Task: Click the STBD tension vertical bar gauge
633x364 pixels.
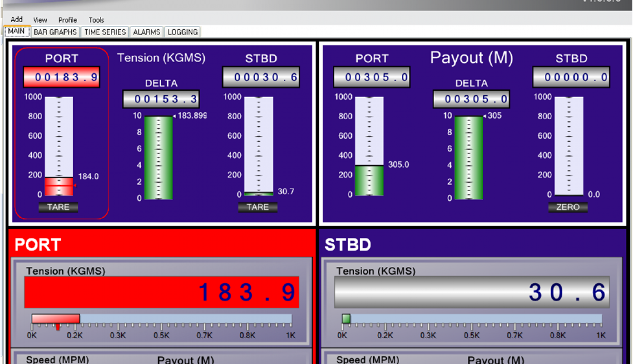Action: 259,146
